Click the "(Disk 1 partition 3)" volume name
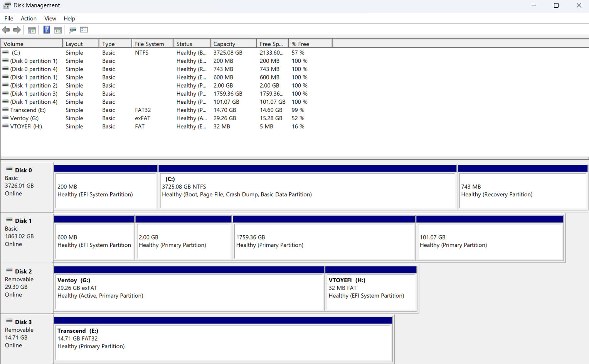Image resolution: width=589 pixels, height=364 pixels. 34,93
